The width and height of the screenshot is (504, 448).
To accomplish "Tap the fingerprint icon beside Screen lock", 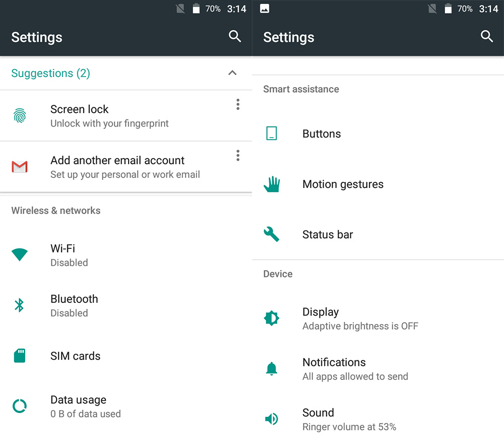I will [20, 116].
